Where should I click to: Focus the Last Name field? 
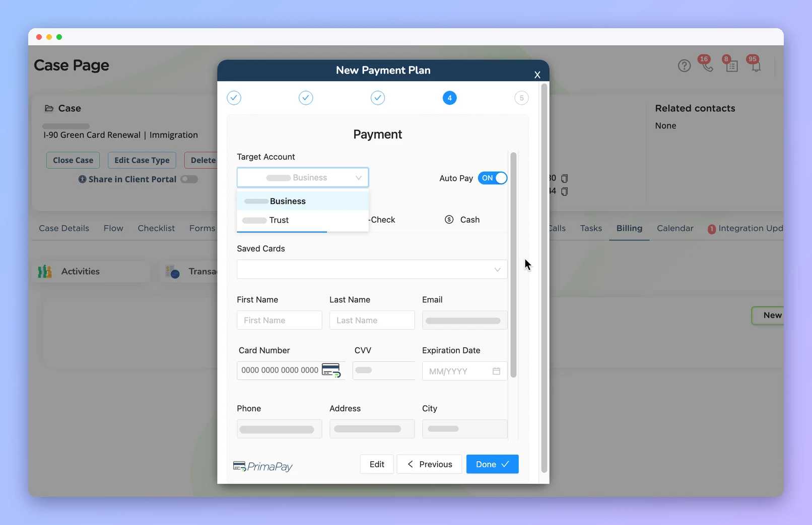(x=372, y=320)
